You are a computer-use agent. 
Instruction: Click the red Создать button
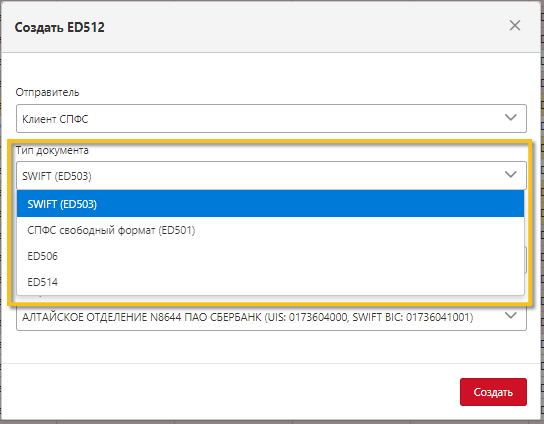(x=493, y=392)
